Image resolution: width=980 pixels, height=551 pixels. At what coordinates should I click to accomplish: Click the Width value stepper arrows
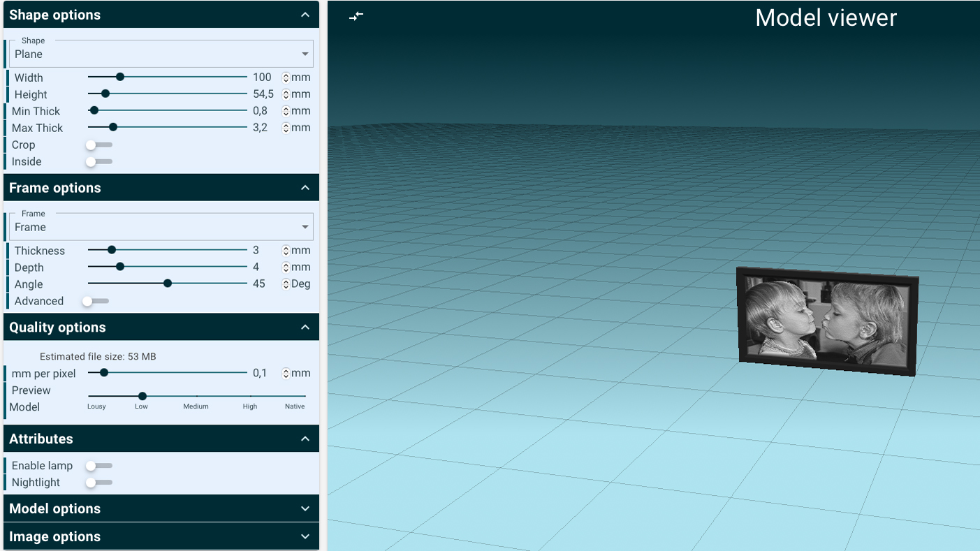tap(286, 78)
